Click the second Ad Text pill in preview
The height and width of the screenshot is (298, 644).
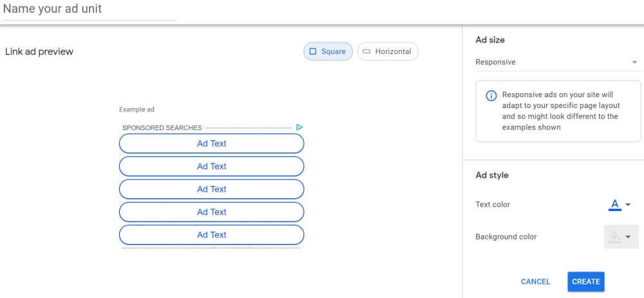click(211, 166)
